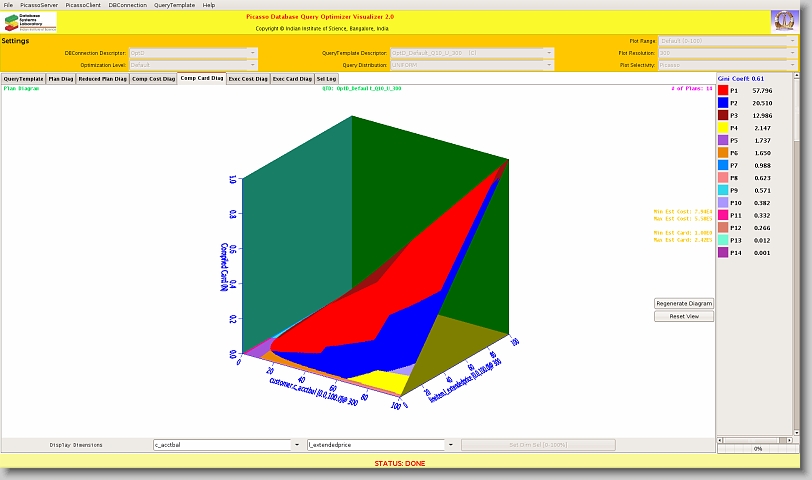Click the institute emblem icon at top right

[x=785, y=21]
